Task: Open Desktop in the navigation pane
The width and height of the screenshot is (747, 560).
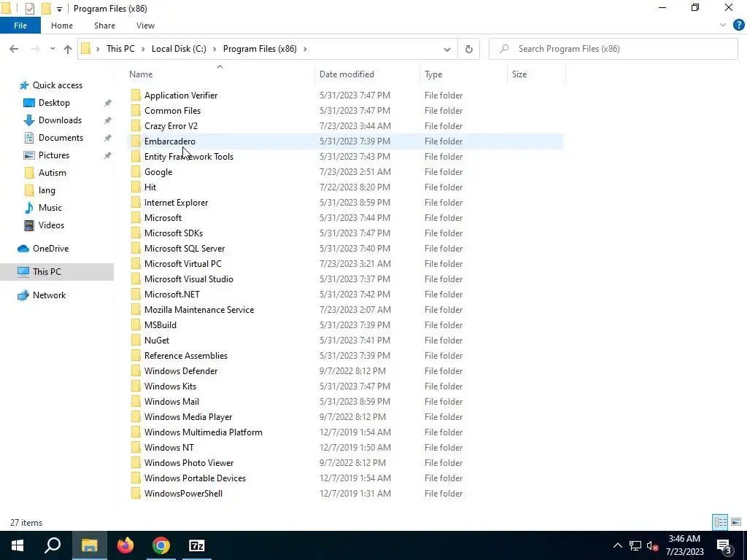Action: (54, 103)
